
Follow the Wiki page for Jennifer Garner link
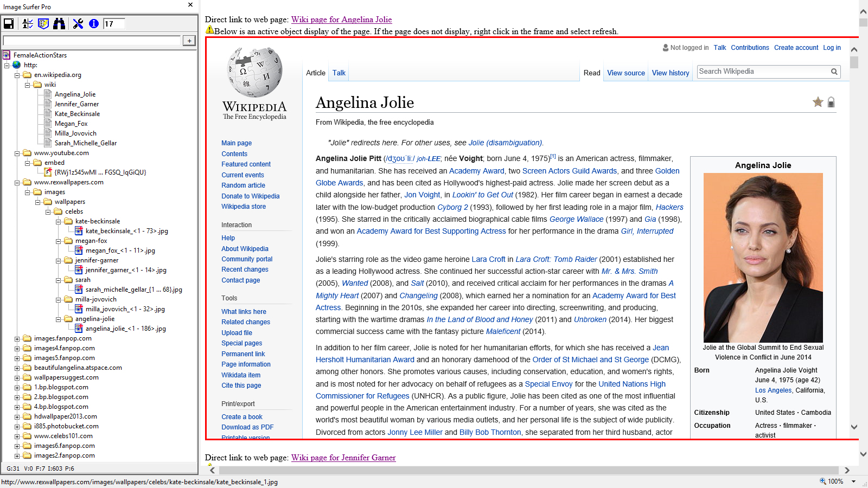click(343, 458)
